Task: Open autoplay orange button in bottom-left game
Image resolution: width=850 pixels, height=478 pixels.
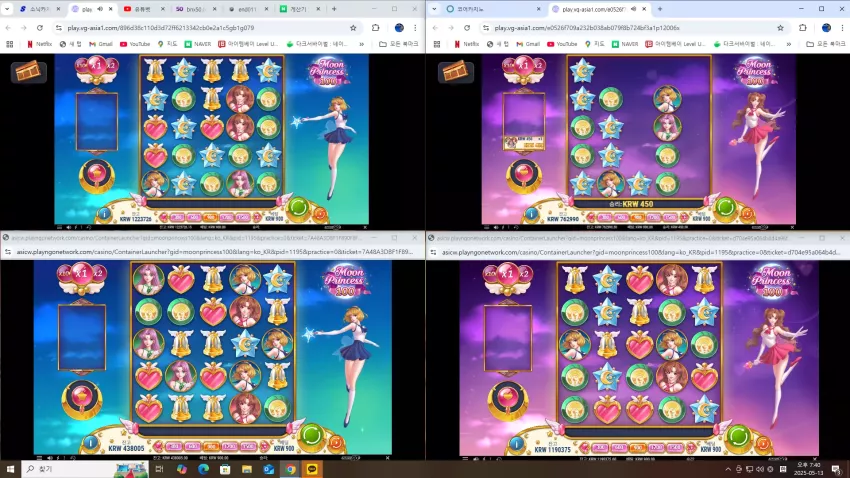Action: 336,443
